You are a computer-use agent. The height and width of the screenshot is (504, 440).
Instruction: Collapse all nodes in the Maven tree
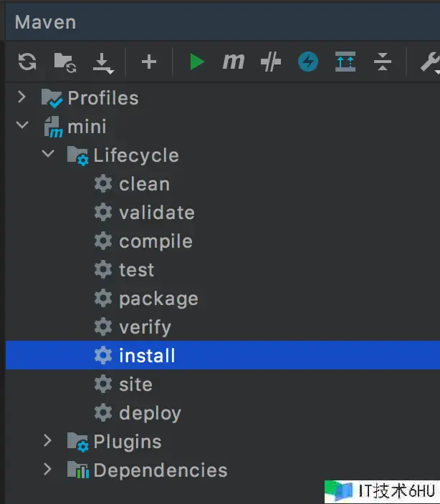click(x=383, y=62)
